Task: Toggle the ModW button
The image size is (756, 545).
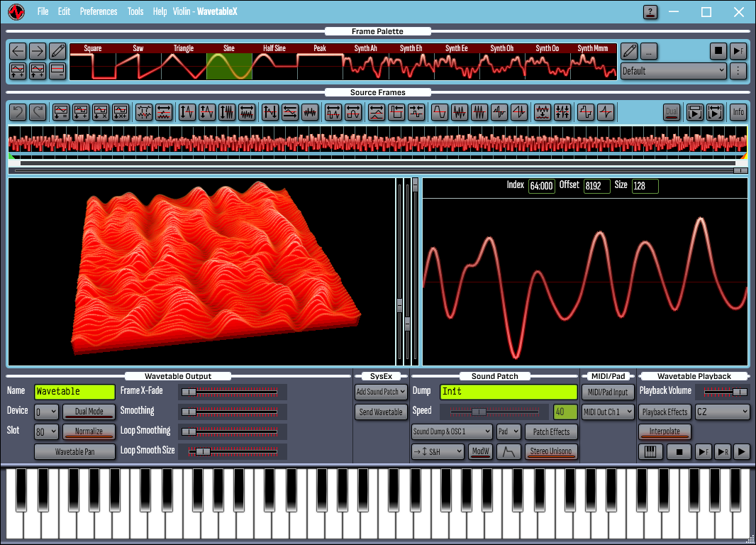Action: click(480, 452)
